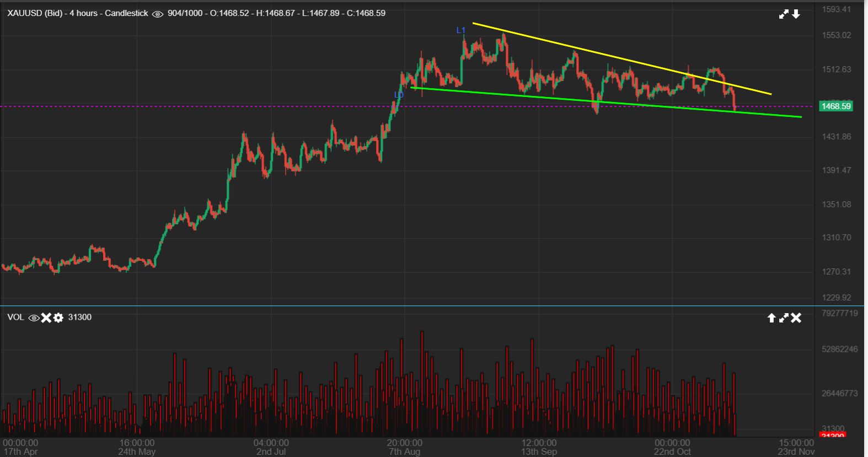Close the volume pane

[x=796, y=318]
